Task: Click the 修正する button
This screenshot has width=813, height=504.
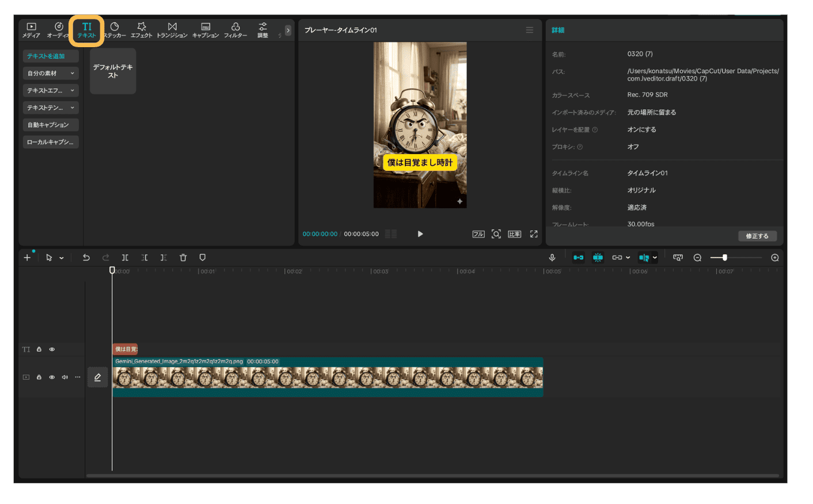Action: [757, 236]
